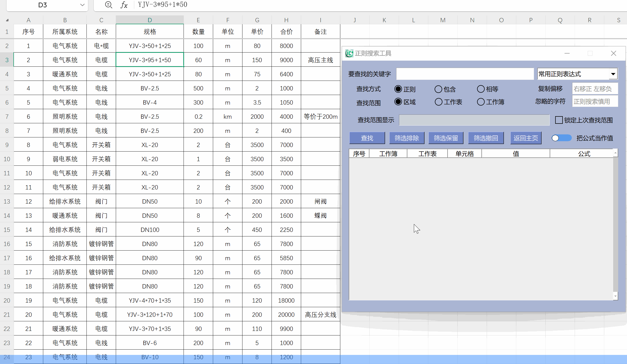This screenshot has width=627, height=364.
Task: Click the fx insert function icon
Action: 124,5
